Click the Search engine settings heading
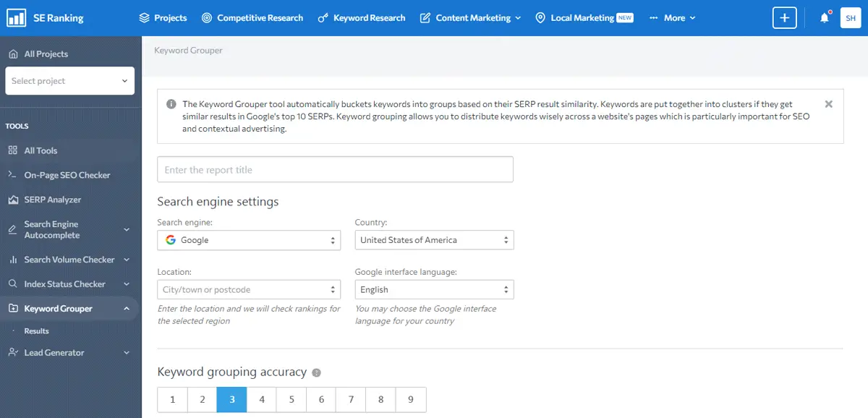 click(218, 202)
